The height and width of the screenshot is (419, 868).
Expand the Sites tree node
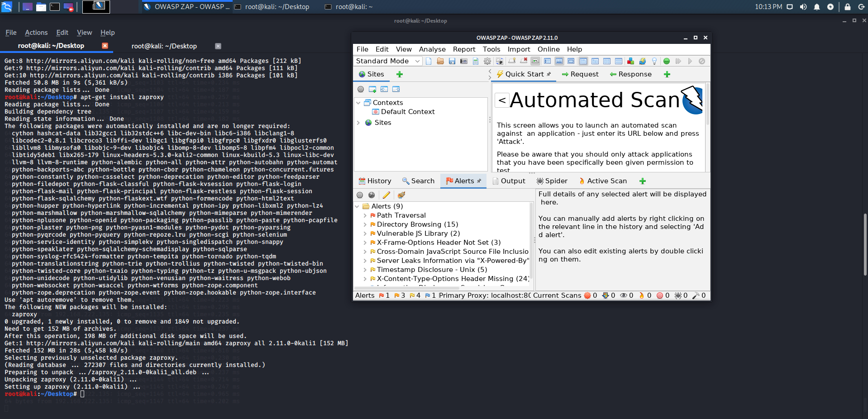click(358, 123)
